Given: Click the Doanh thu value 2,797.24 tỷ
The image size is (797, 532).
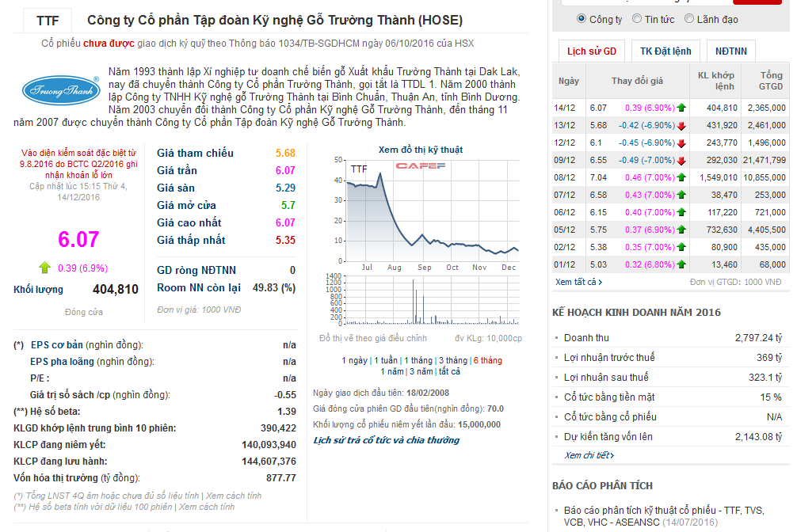Looking at the screenshot, I should 758,338.
